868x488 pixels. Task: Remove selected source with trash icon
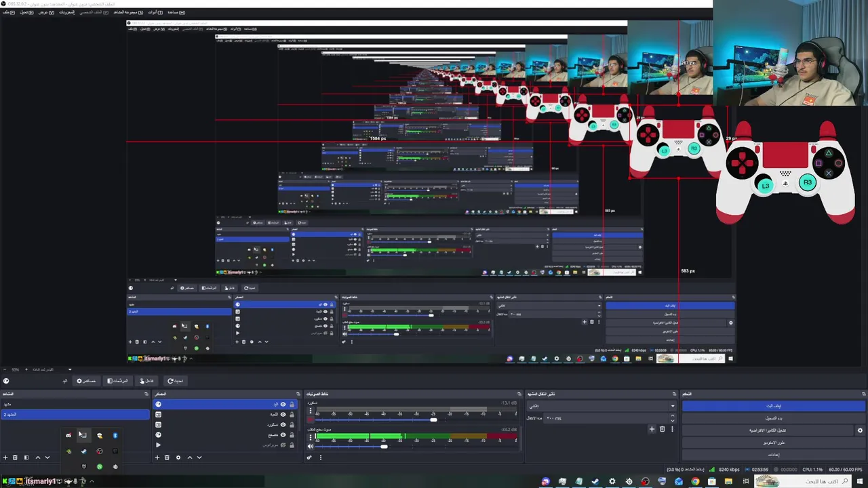167,457
